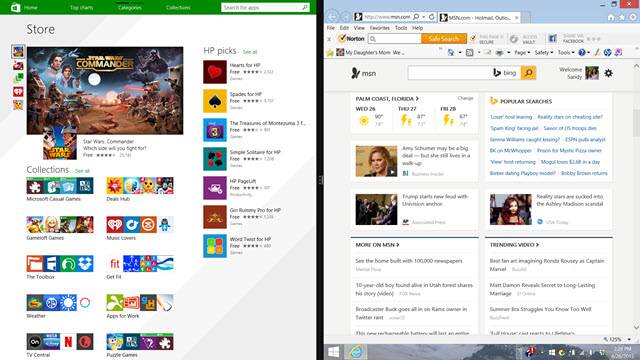Click add to favorites bar star icon

[330, 53]
